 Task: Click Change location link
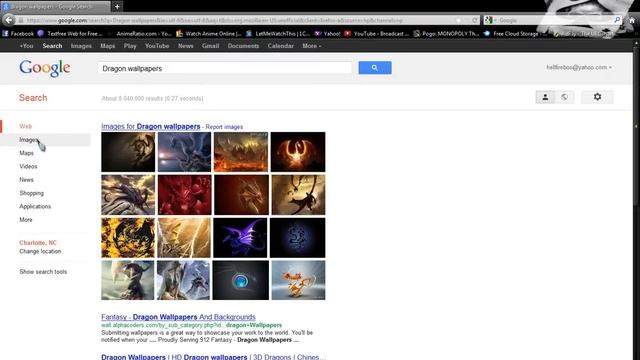click(x=40, y=251)
